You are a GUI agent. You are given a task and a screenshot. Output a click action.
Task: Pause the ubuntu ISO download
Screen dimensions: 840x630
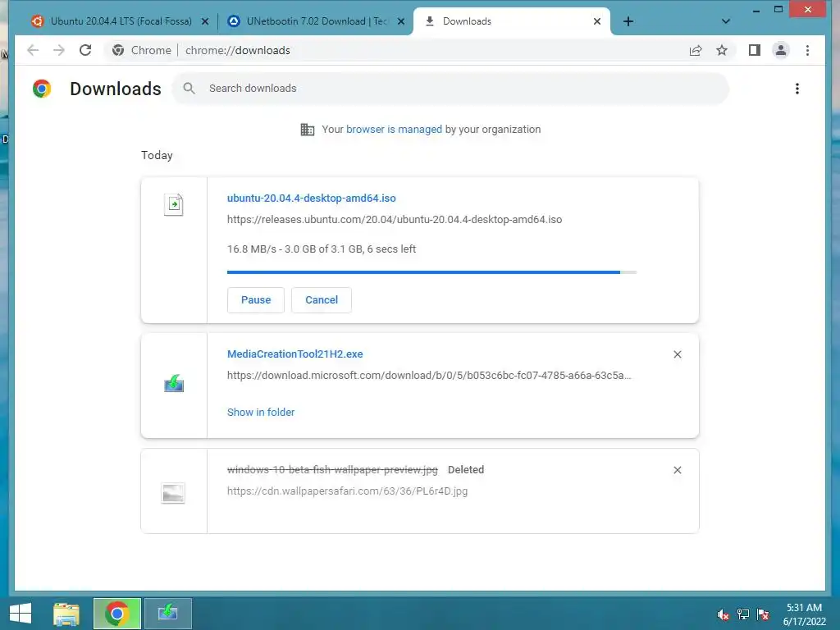(256, 300)
